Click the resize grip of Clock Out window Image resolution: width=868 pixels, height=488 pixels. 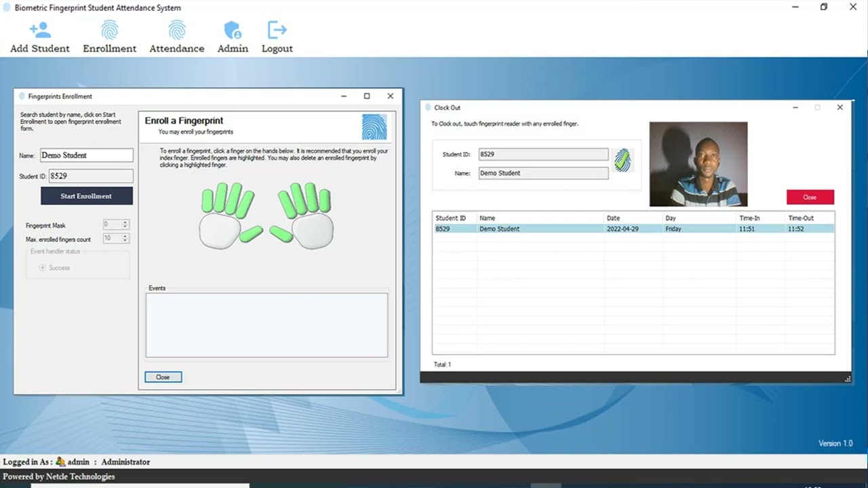point(848,379)
